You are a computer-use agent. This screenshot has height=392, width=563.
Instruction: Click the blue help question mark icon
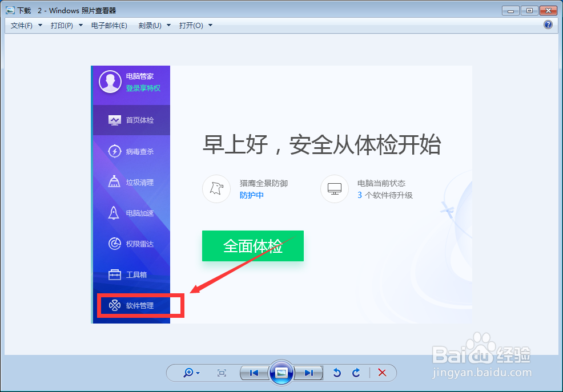coord(548,25)
